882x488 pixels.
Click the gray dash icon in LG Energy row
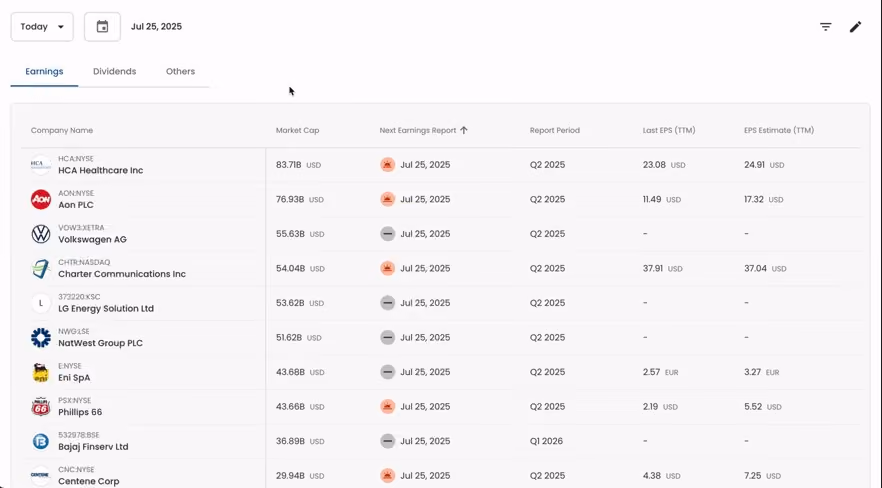click(x=387, y=303)
